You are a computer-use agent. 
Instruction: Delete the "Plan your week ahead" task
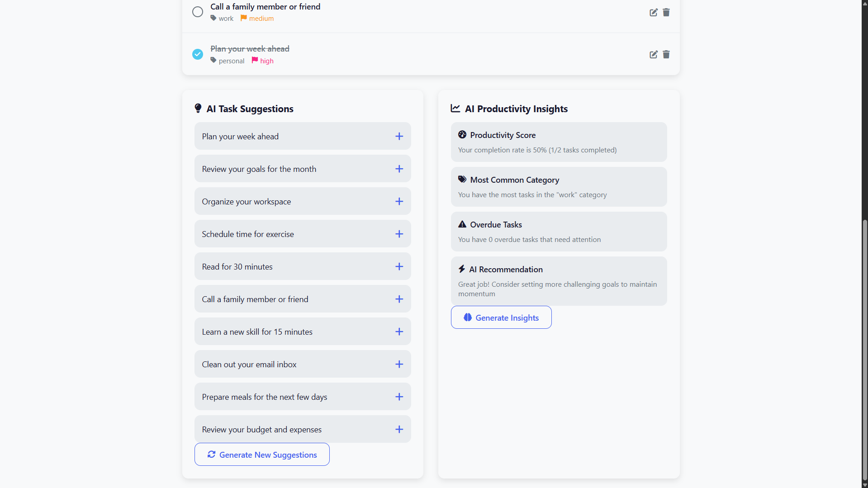click(x=666, y=54)
